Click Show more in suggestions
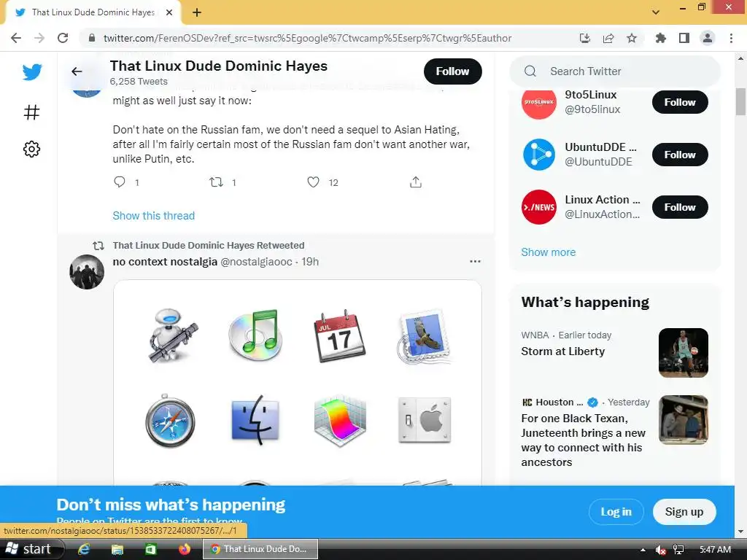The width and height of the screenshot is (747, 560). click(548, 252)
